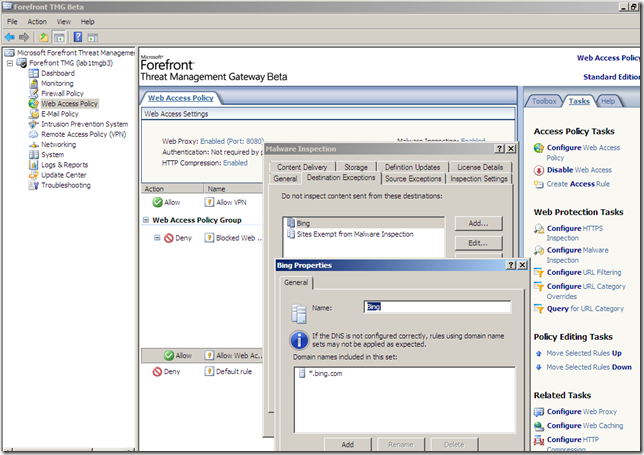Open the Action menu
The image size is (644, 455).
pyautogui.click(x=37, y=22)
